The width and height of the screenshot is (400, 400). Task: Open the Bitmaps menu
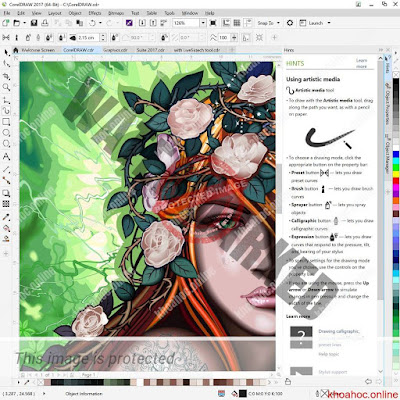point(116,13)
